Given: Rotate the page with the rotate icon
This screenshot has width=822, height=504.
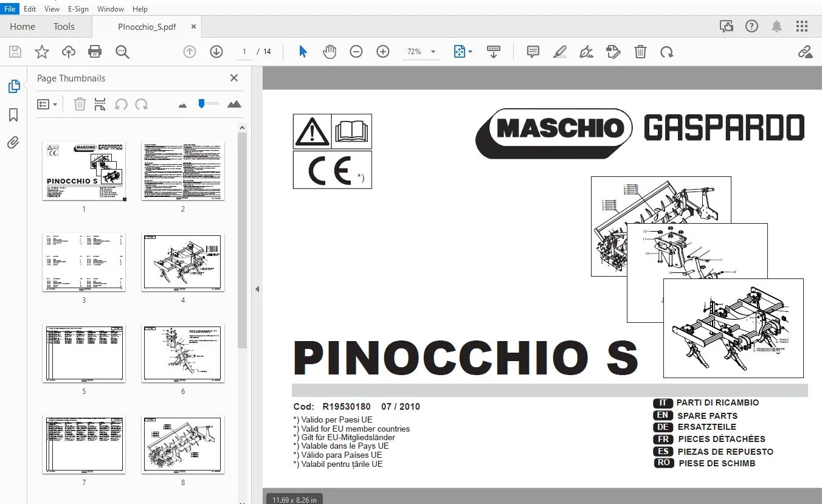Looking at the screenshot, I should point(667,52).
